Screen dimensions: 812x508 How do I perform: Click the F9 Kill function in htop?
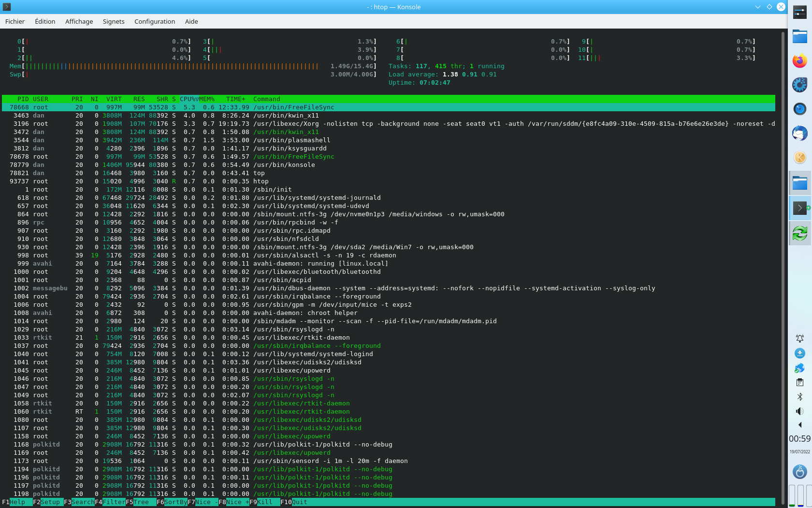click(265, 502)
